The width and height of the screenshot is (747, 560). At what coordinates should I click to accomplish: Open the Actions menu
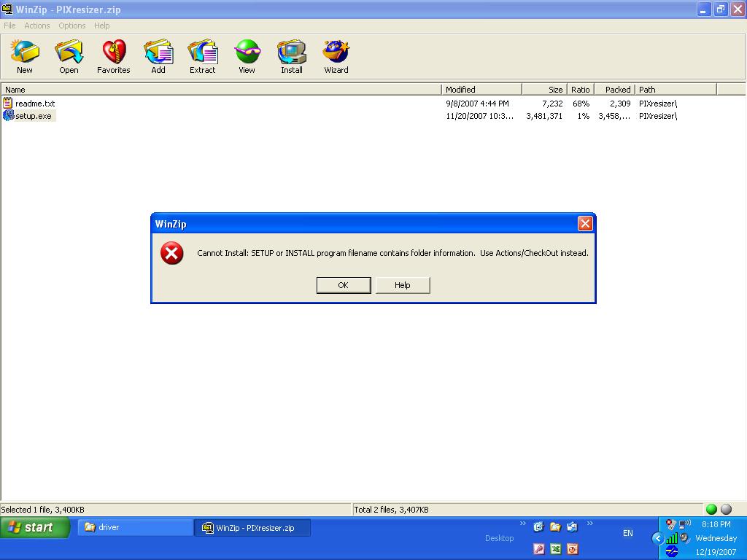[37, 26]
